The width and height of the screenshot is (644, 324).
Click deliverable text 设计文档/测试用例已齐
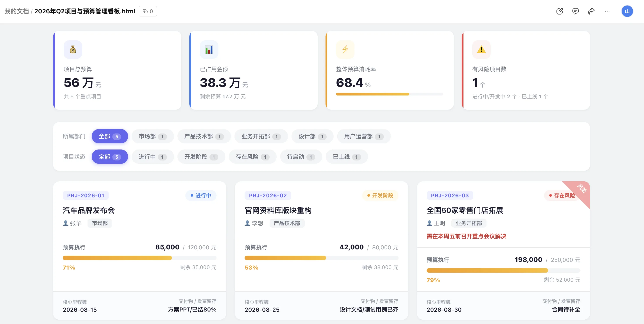coord(369,310)
